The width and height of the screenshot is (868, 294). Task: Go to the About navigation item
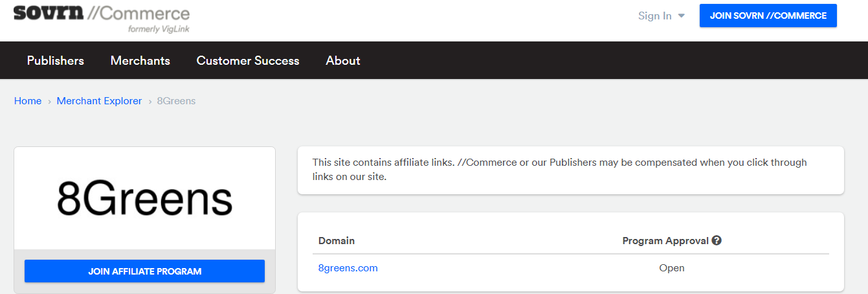coord(343,61)
